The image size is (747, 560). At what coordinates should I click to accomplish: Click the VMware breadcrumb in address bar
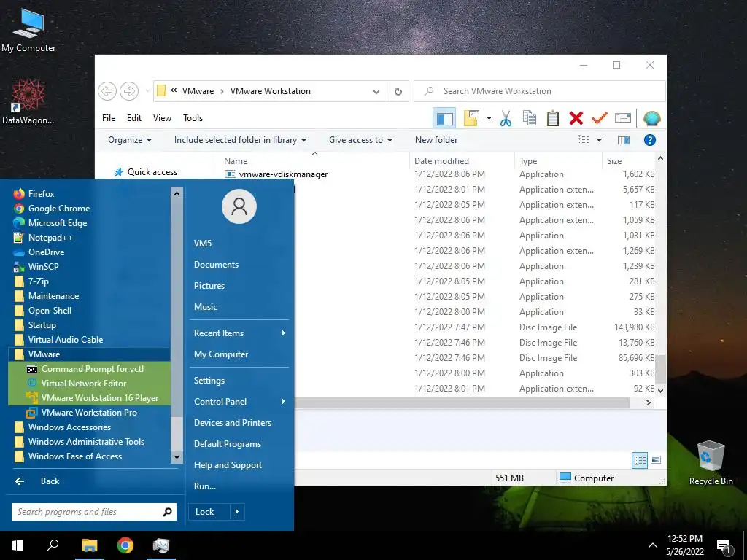(198, 91)
